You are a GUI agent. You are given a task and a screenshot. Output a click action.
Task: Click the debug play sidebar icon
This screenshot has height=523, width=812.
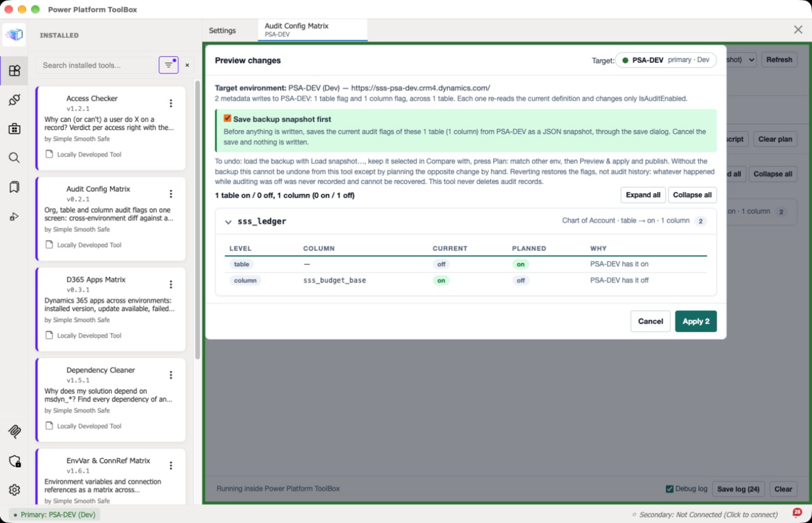[x=14, y=217]
